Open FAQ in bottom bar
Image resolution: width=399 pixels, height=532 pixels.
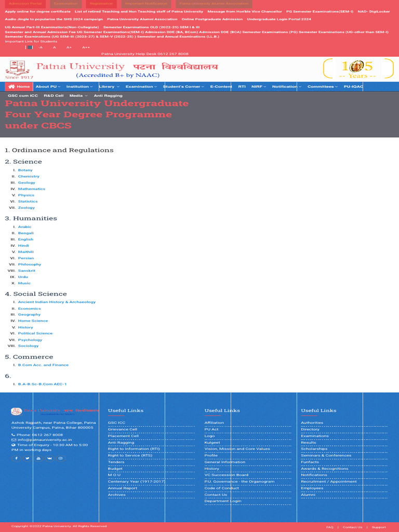pos(330,527)
